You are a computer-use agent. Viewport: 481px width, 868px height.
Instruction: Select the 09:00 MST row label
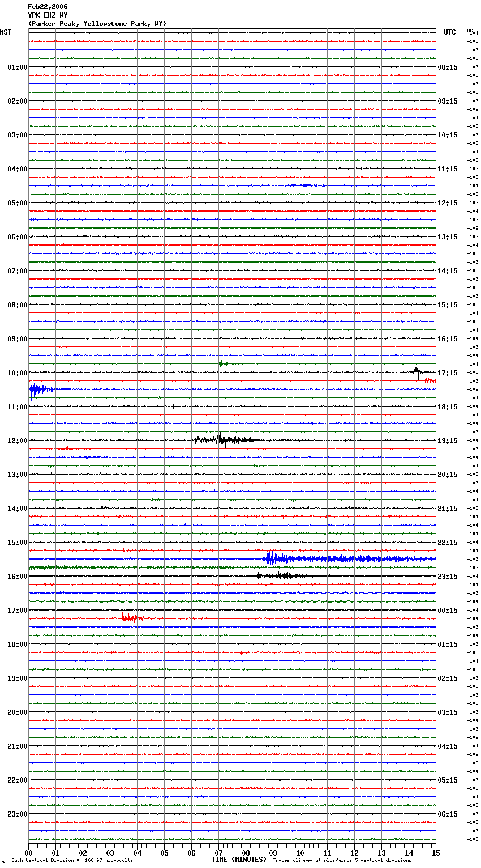click(x=18, y=339)
